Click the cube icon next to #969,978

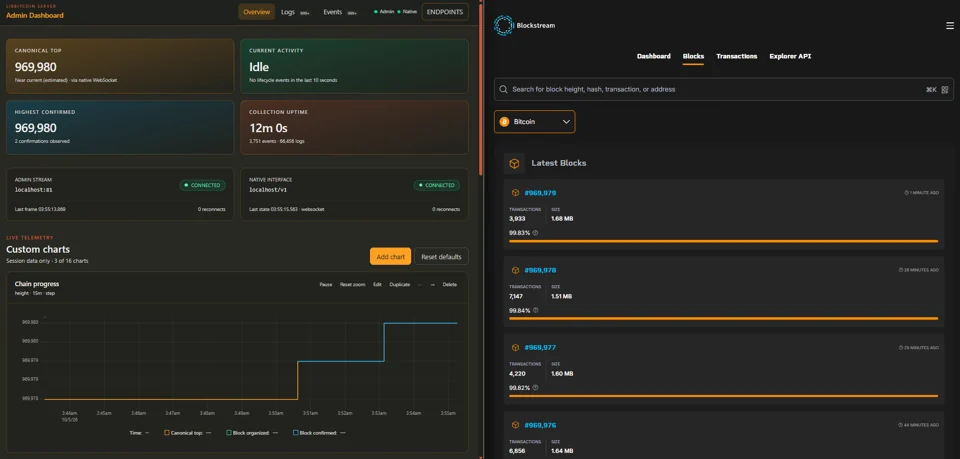point(516,270)
